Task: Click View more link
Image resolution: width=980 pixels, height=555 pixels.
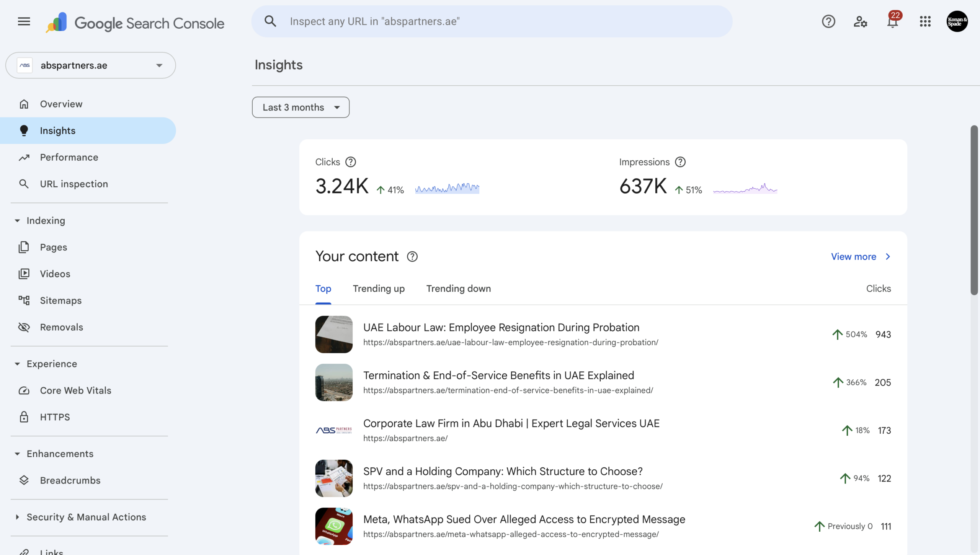Action: tap(861, 257)
